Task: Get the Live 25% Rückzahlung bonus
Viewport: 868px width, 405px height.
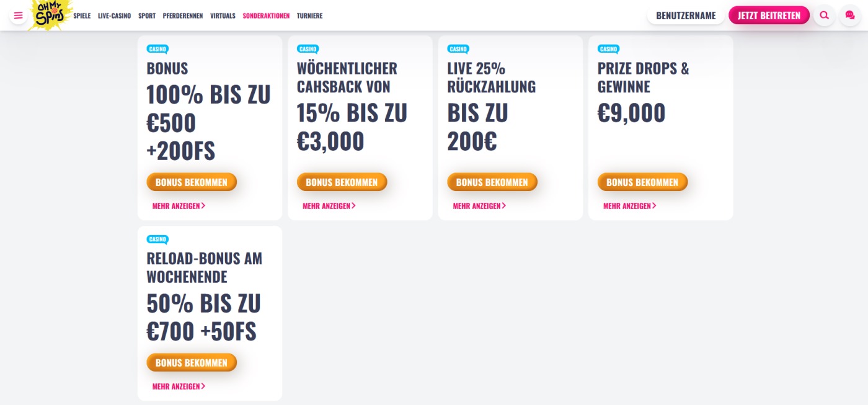Action: pos(492,182)
